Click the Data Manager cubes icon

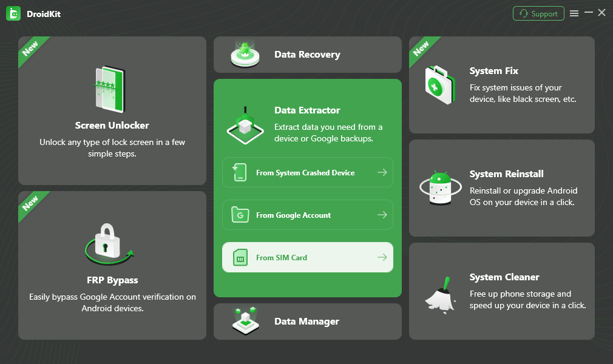coord(246,322)
